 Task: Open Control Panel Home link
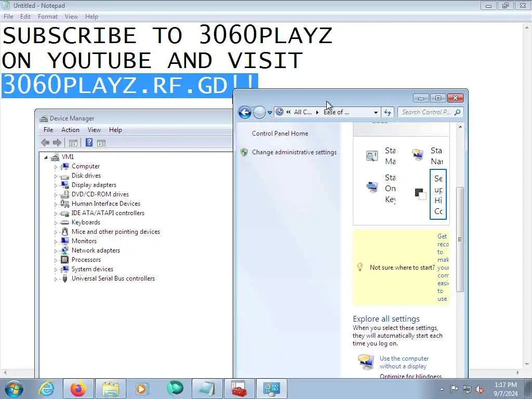[280, 134]
